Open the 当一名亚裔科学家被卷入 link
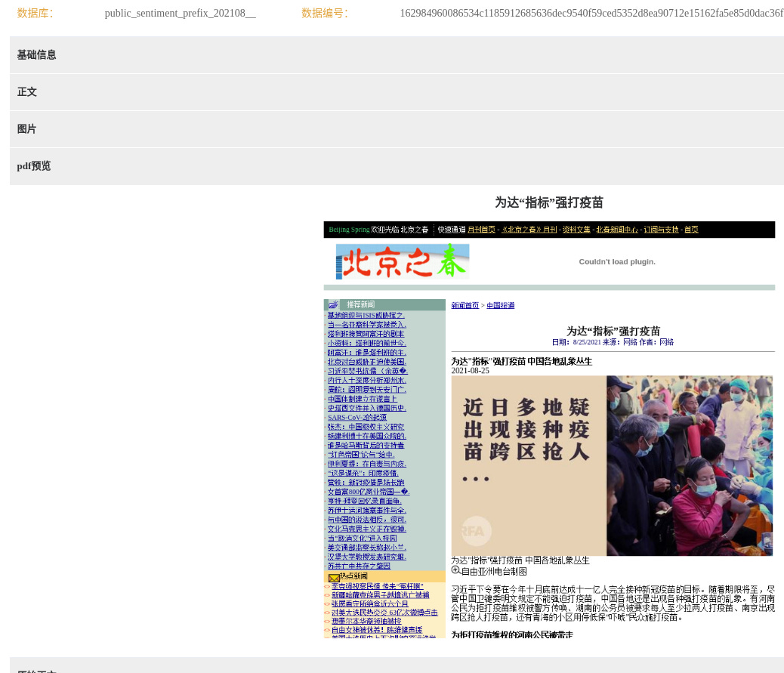The image size is (784, 673). [x=366, y=325]
